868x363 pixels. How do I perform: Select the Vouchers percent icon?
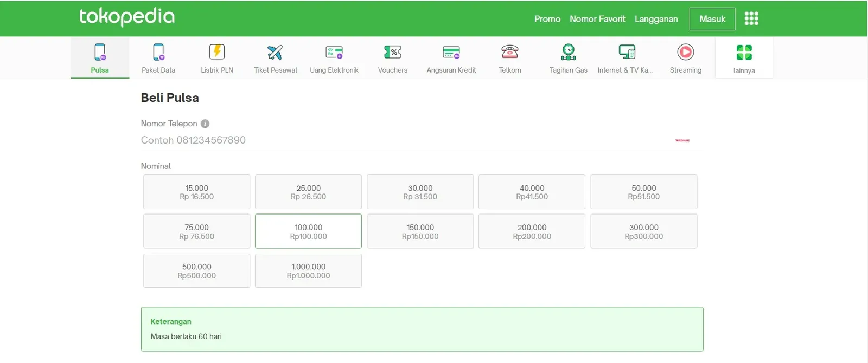pos(393,52)
